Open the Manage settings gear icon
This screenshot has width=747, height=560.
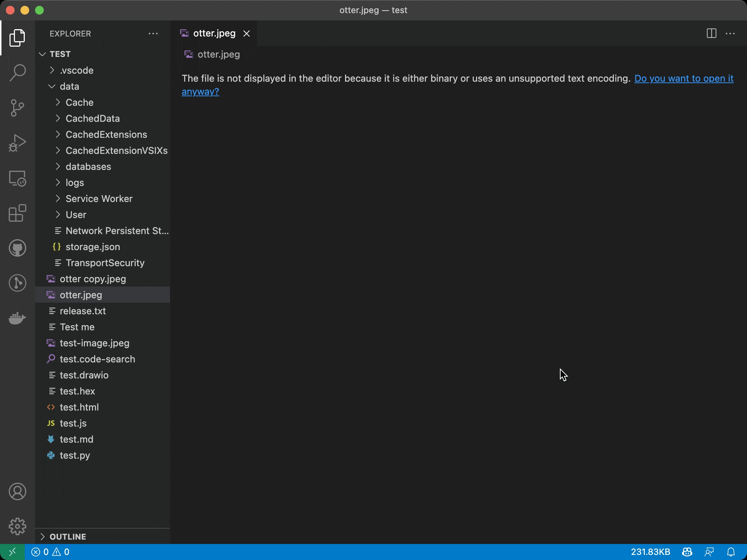[x=17, y=526]
